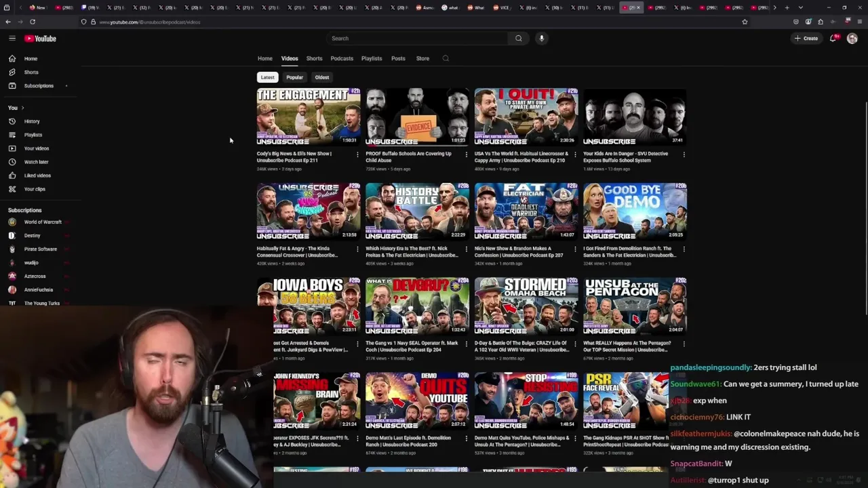Image resolution: width=868 pixels, height=488 pixels.
Task: Open the Good Bye Demo thumbnail
Action: tap(635, 211)
